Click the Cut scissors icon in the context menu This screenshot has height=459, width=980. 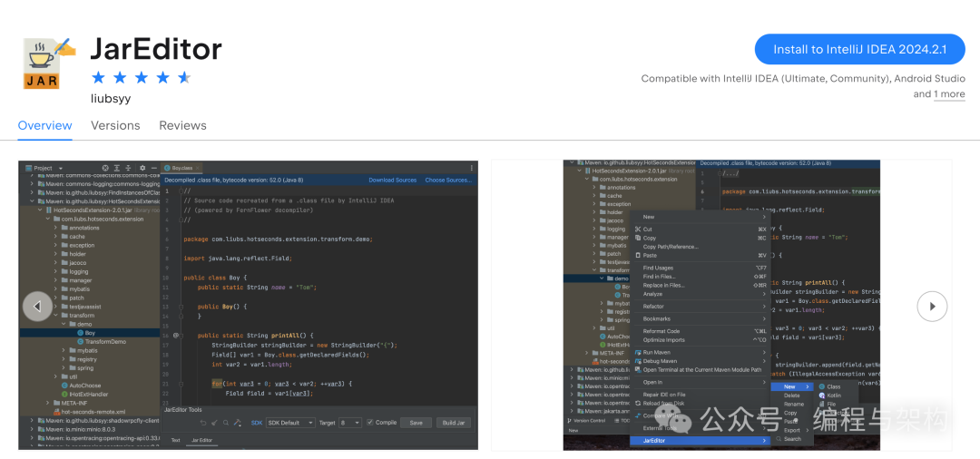(638, 229)
